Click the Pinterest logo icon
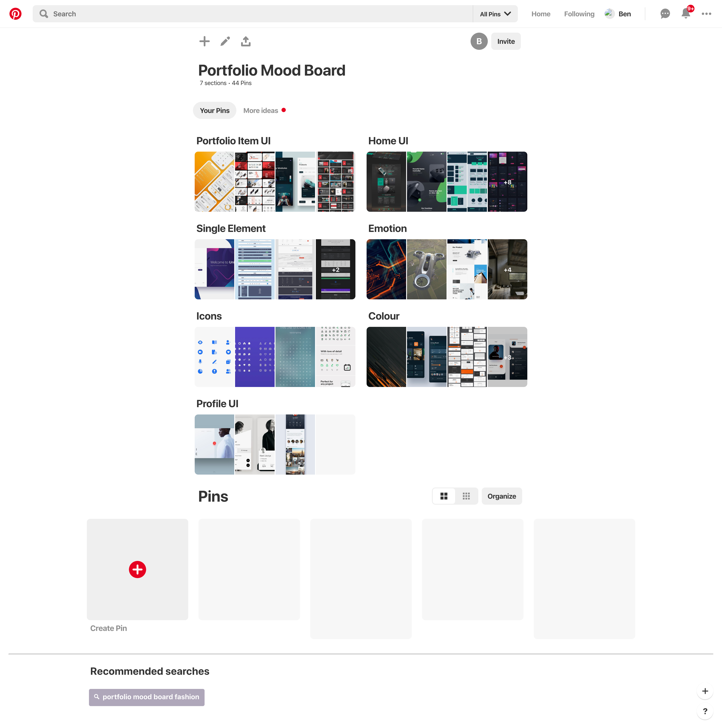 click(x=15, y=14)
